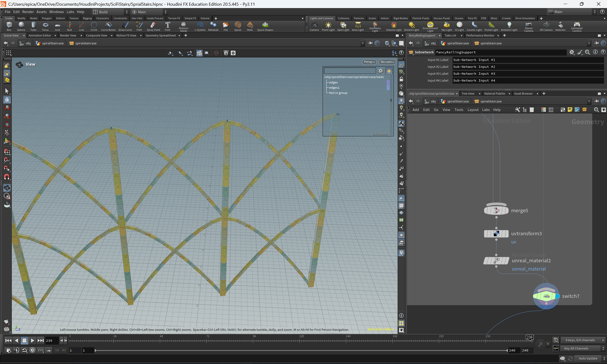Pick the Tube shelf tool
The image size is (607, 364).
coord(33,27)
